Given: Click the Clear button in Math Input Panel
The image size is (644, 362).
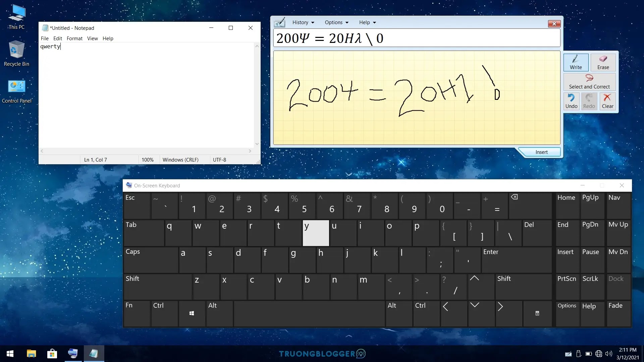Looking at the screenshot, I should 607,100.
